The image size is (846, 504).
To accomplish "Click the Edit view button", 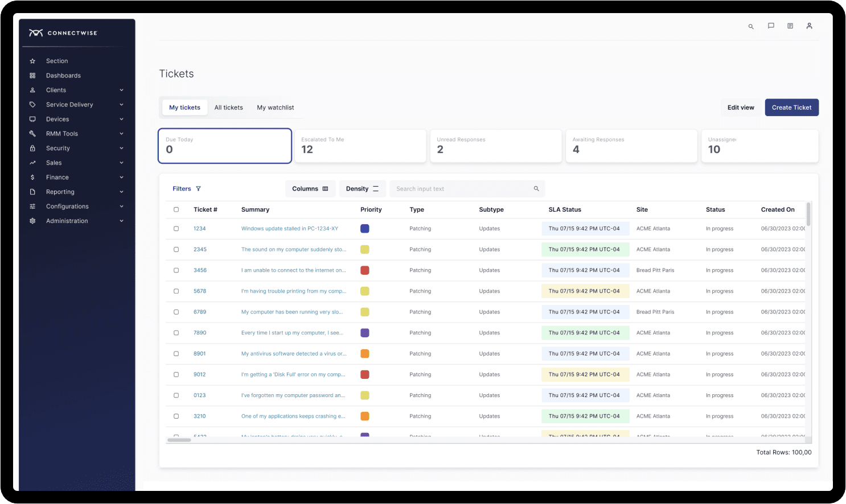I will (741, 108).
